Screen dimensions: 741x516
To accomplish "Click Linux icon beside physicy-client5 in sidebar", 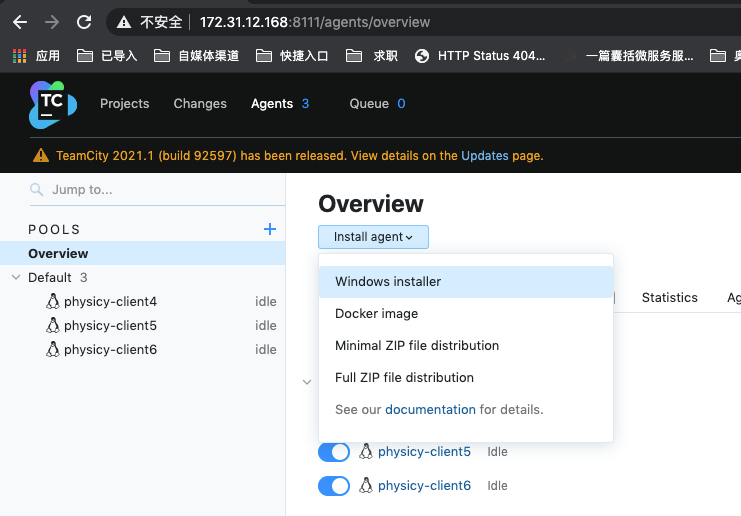I will (x=53, y=325).
